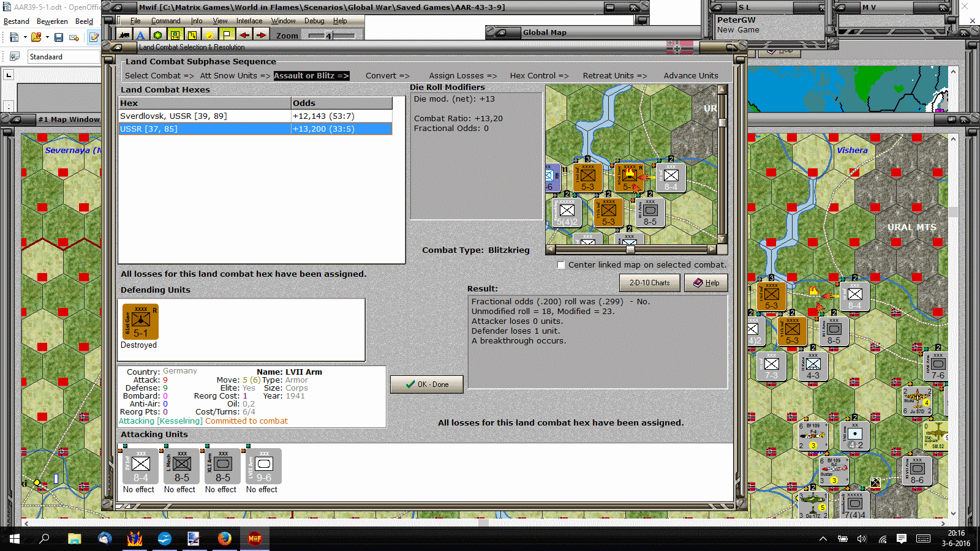Select the 8-4 attacking infantry counter
Screen dimensions: 980x551
click(x=141, y=467)
